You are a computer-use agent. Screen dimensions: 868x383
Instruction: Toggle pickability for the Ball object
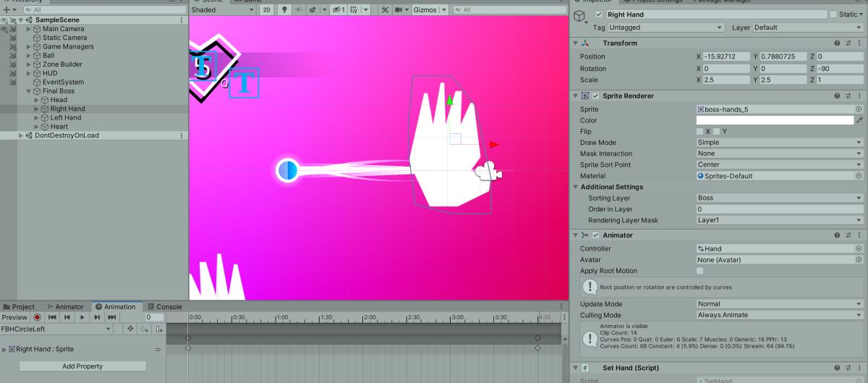[12, 56]
